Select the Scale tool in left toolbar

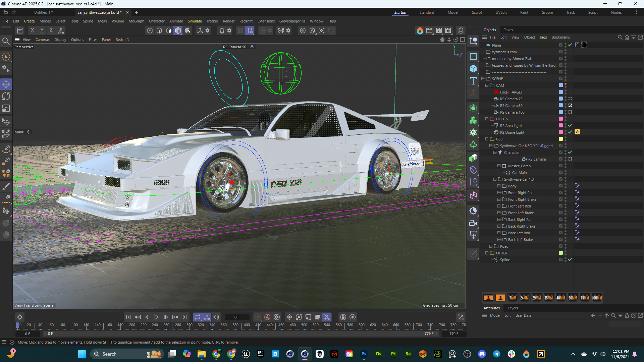point(6,109)
